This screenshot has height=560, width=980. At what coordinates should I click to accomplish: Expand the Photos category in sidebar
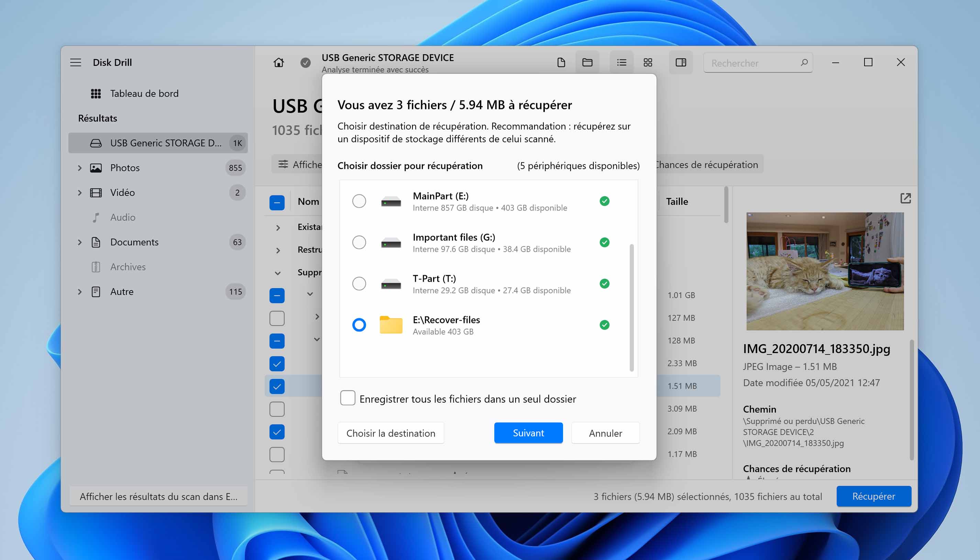(80, 167)
